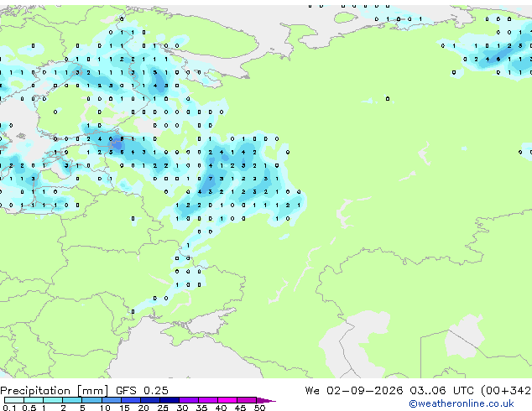Image resolution: width=532 pixels, height=411 pixels.
Task: Select the 0.1–0.5 mm legend swatch
Action: (x=14, y=400)
